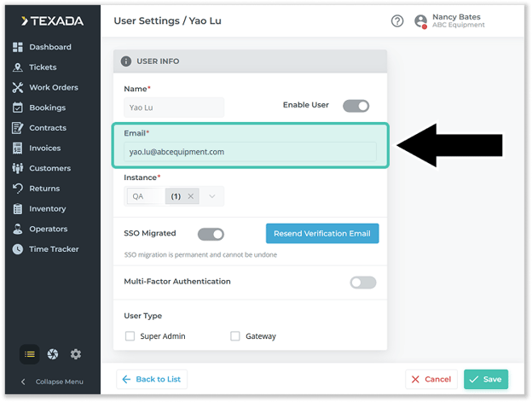The height and width of the screenshot is (402, 532).
Task: Click the help question mark icon
Action: [x=397, y=21]
